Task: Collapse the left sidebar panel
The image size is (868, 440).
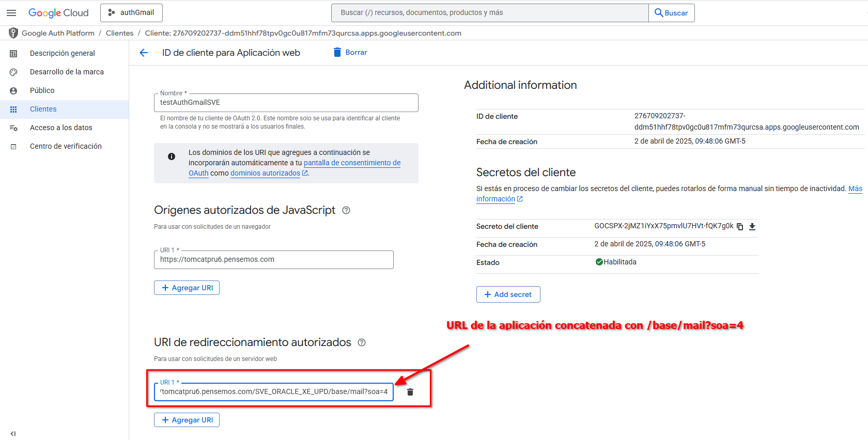Action: pyautogui.click(x=13, y=434)
